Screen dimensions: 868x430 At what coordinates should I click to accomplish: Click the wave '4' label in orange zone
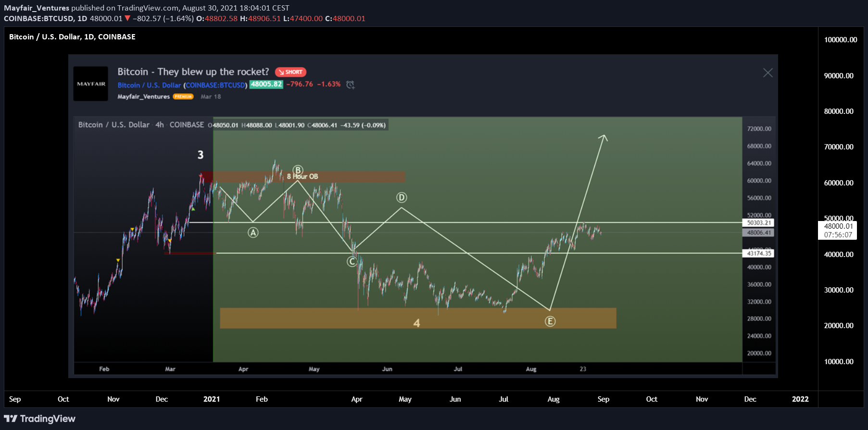coord(416,323)
